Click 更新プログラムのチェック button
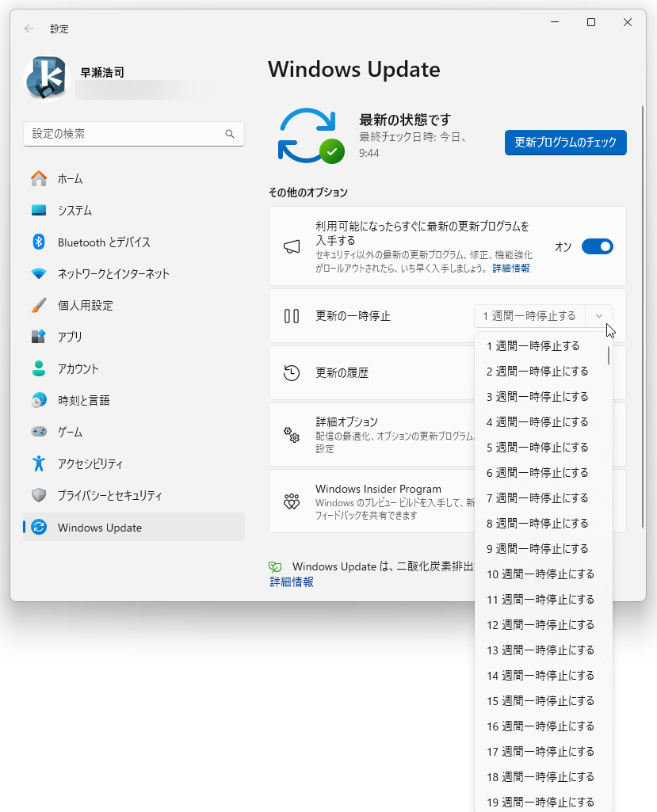The height and width of the screenshot is (812, 657). 565,143
